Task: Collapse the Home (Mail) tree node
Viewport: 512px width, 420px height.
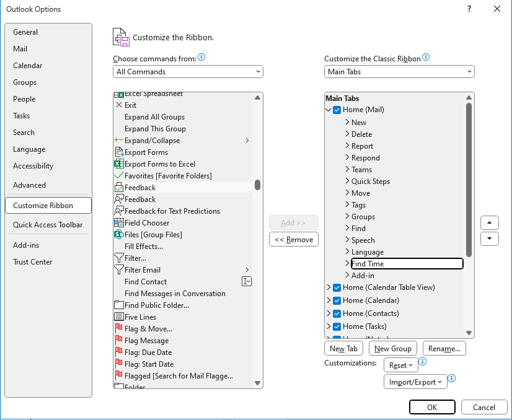Action: coord(329,110)
